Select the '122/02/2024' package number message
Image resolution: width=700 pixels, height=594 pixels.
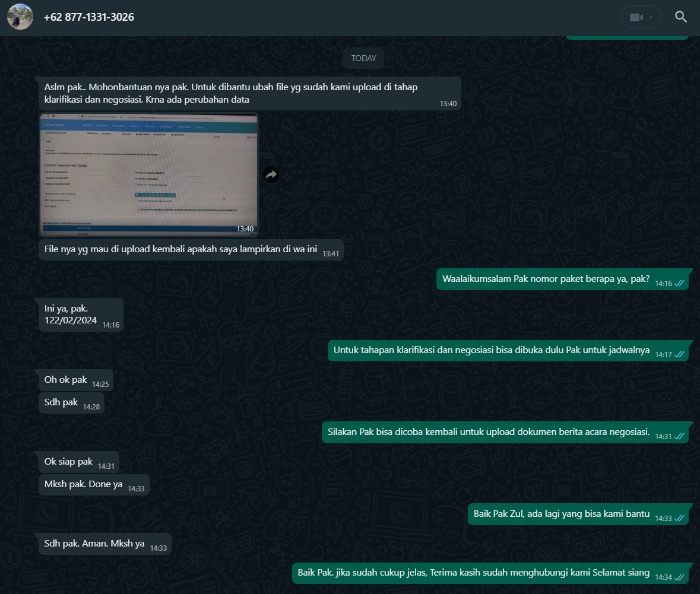[x=81, y=315]
